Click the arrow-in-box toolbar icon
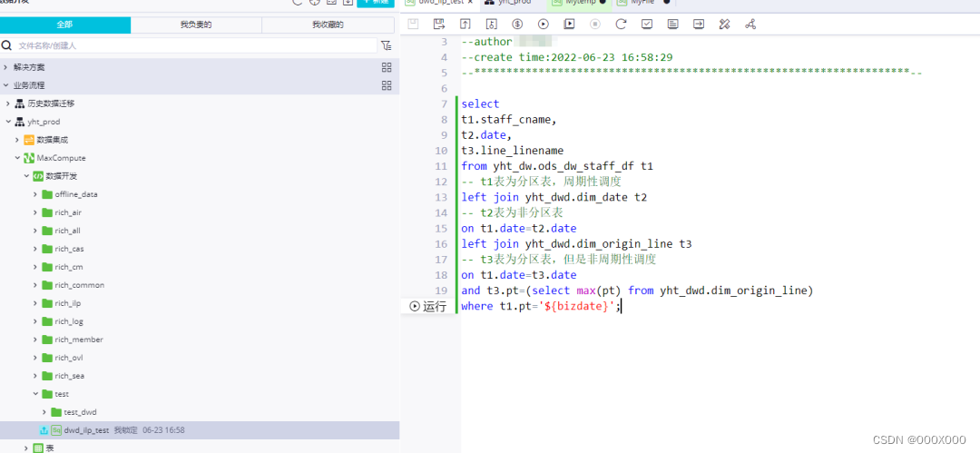The image size is (980, 453). (x=699, y=25)
